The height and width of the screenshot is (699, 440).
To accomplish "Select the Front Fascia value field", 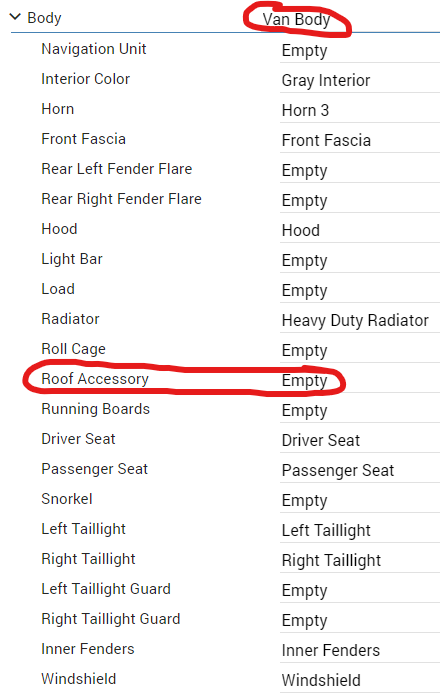I will [x=360, y=140].
